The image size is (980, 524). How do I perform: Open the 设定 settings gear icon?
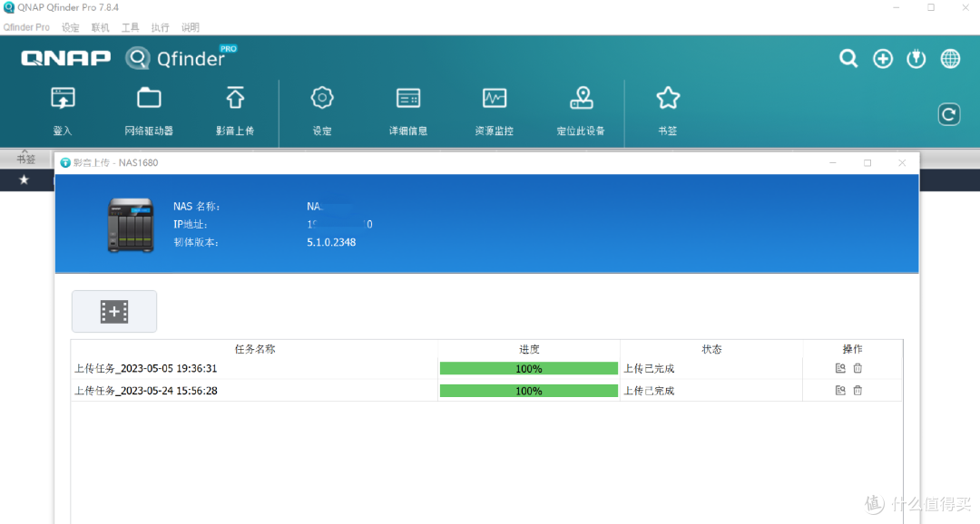322,98
